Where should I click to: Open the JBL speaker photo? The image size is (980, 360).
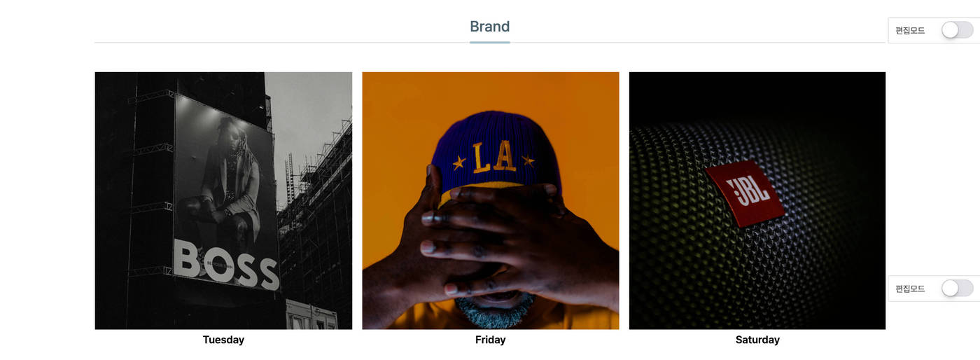(757, 200)
